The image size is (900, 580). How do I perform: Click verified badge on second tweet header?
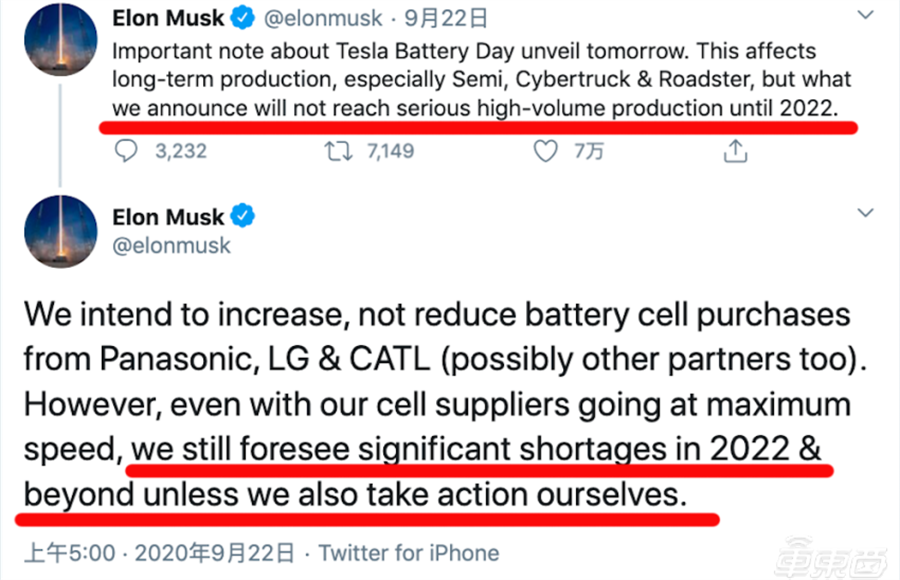pyautogui.click(x=242, y=216)
